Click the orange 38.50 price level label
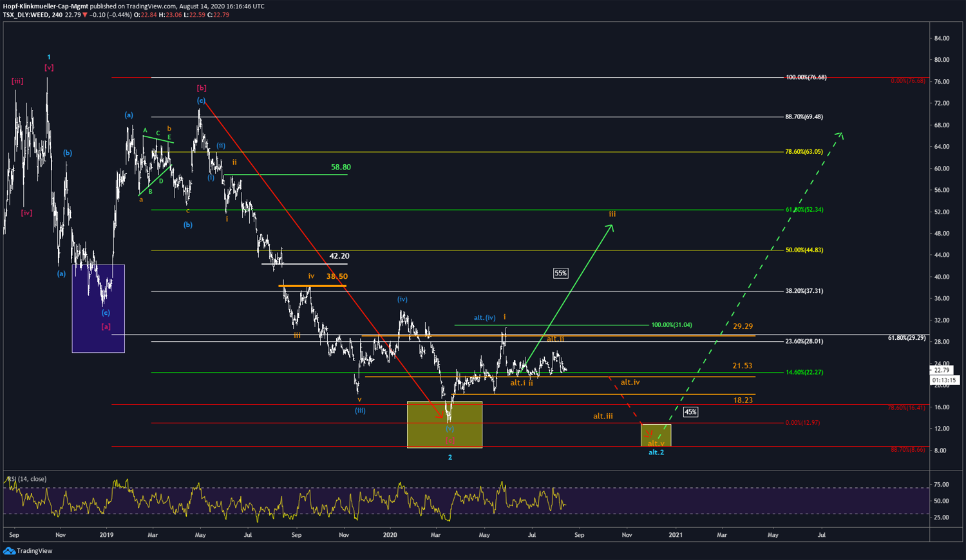The height and width of the screenshot is (560, 966). [337, 277]
